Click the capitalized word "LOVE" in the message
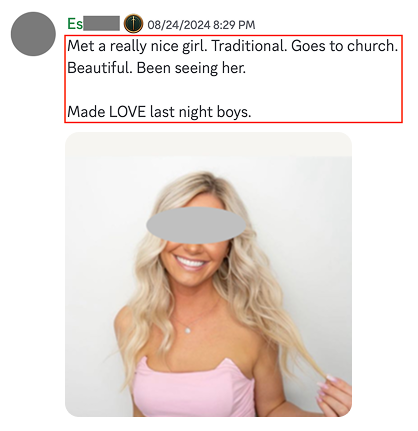418x431 pixels. tap(128, 112)
